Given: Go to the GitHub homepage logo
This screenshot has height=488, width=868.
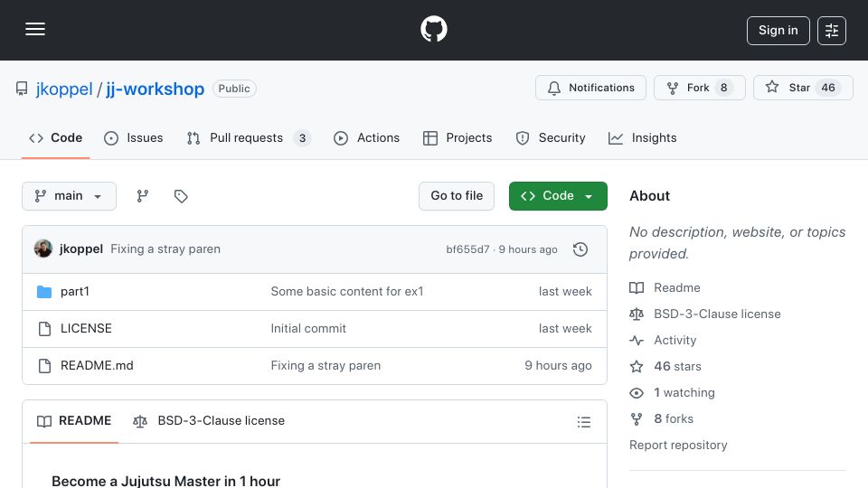Looking at the screenshot, I should (433, 29).
